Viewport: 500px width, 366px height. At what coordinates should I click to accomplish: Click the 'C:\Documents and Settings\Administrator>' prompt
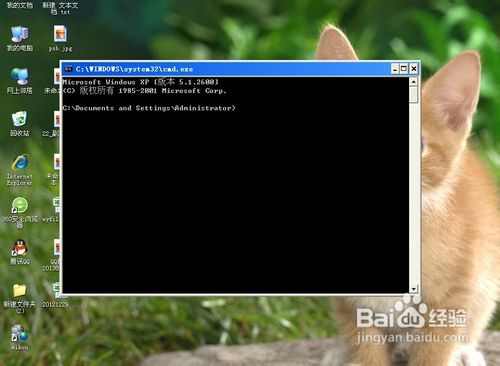coord(149,108)
